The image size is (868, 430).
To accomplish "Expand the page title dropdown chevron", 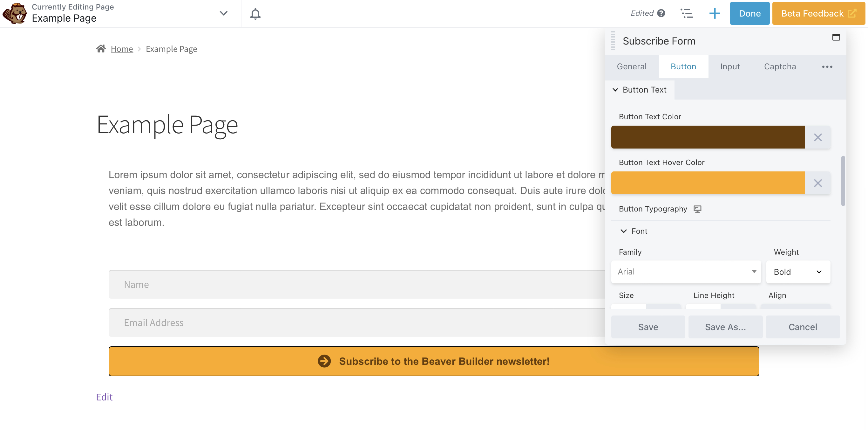I will click(x=223, y=13).
